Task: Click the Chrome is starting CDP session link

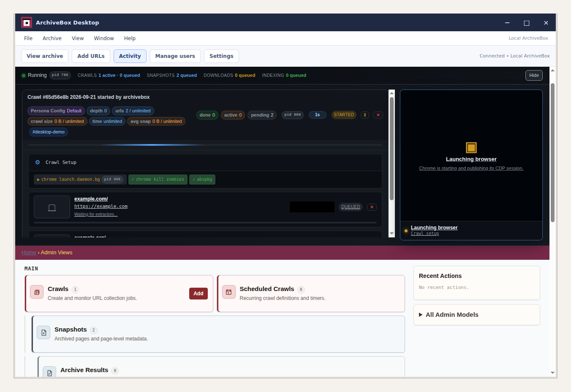Action: point(471,168)
